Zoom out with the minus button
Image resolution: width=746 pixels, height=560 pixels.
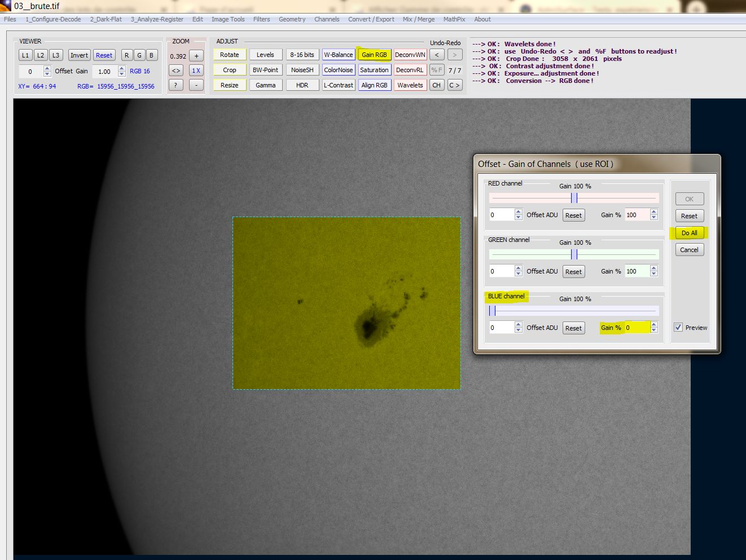click(196, 85)
